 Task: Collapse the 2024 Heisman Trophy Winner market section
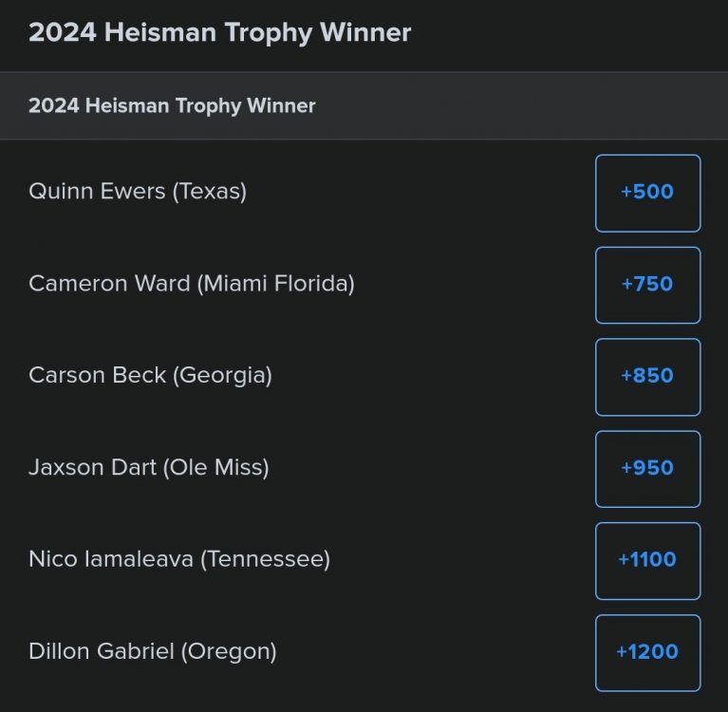[172, 106]
